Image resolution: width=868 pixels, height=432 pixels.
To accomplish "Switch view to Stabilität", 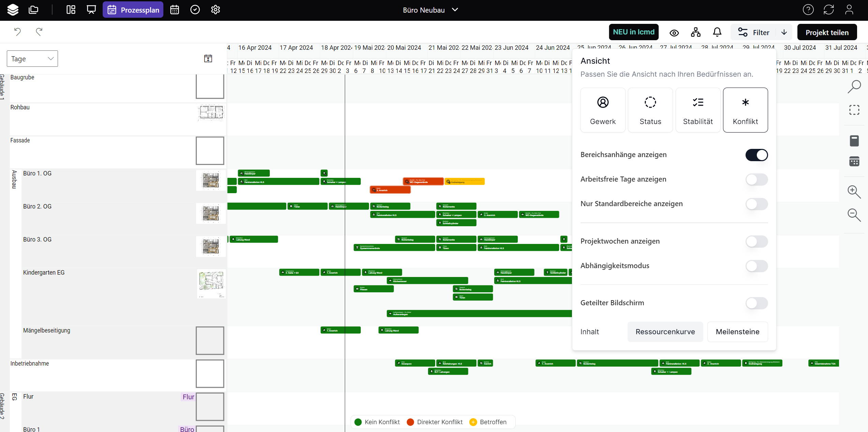I will 698,110.
